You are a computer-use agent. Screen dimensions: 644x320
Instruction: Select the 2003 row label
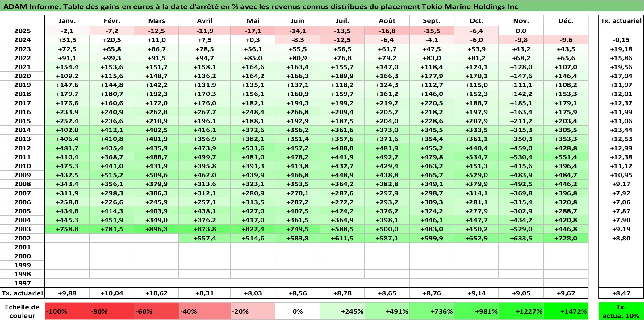[23, 229]
